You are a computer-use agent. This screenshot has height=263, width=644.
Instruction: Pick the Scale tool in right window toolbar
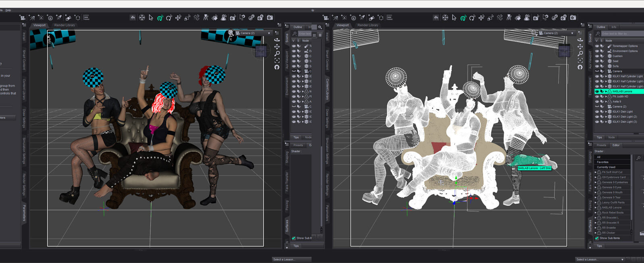coord(491,18)
